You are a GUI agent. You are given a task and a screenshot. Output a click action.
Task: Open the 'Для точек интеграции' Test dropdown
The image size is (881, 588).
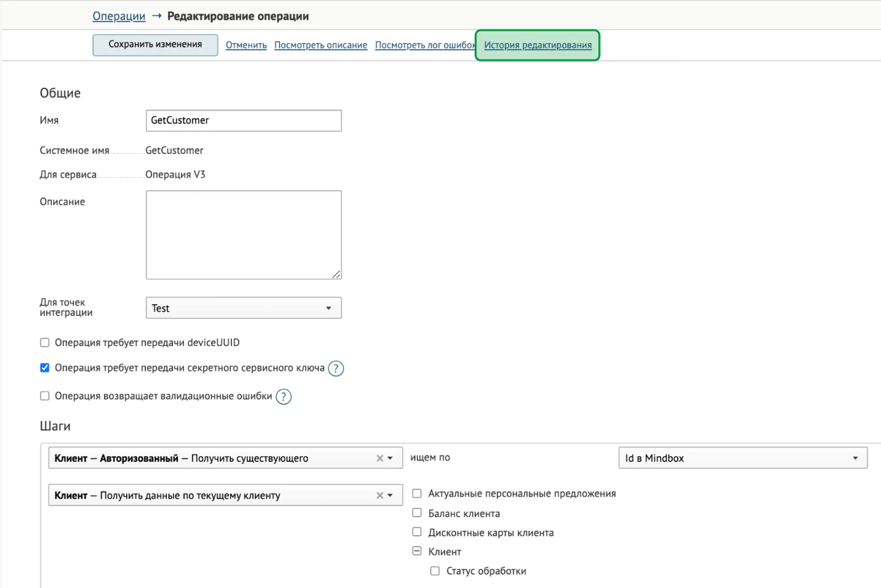coord(244,308)
